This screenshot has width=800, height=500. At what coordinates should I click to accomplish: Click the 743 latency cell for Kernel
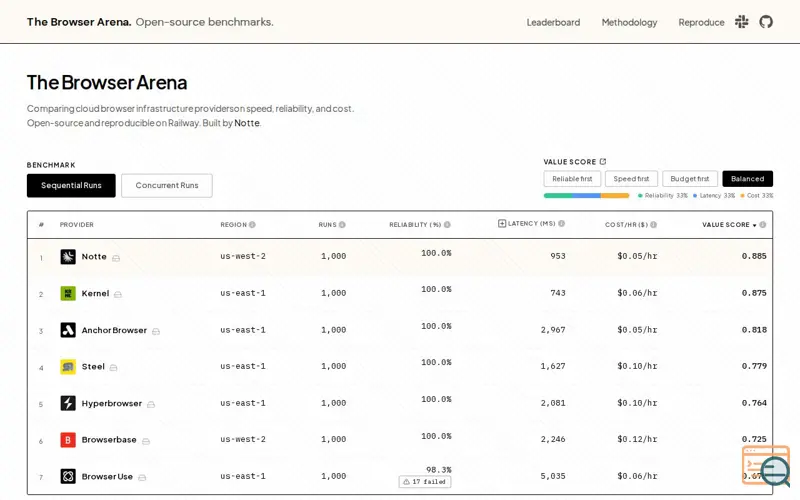558,293
